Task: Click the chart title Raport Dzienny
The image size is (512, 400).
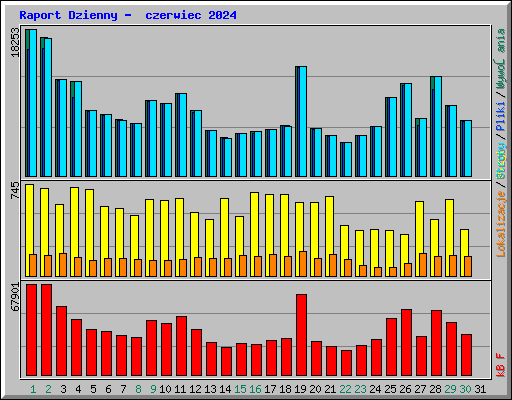Action: click(x=68, y=15)
